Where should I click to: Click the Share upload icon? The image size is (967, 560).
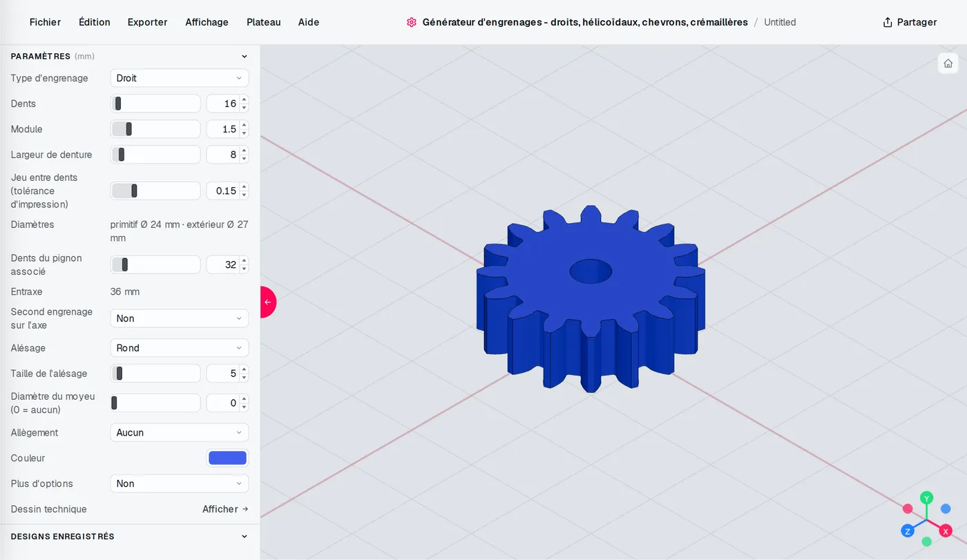[x=888, y=22]
